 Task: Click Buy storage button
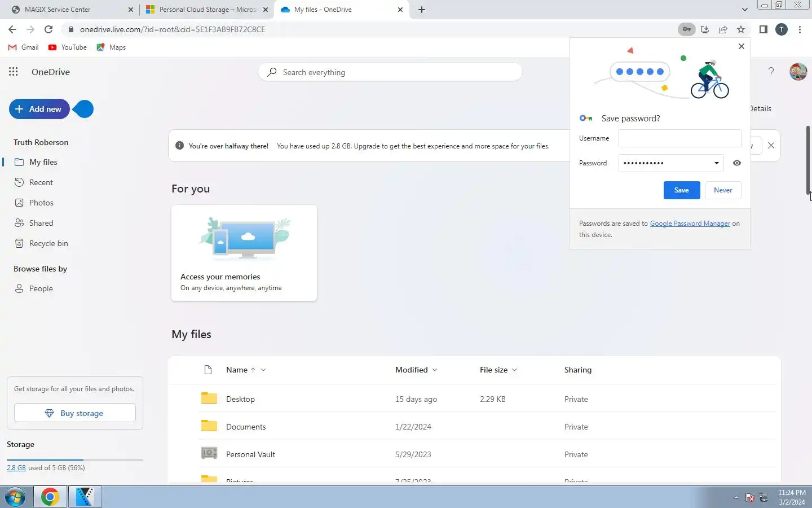tap(75, 413)
